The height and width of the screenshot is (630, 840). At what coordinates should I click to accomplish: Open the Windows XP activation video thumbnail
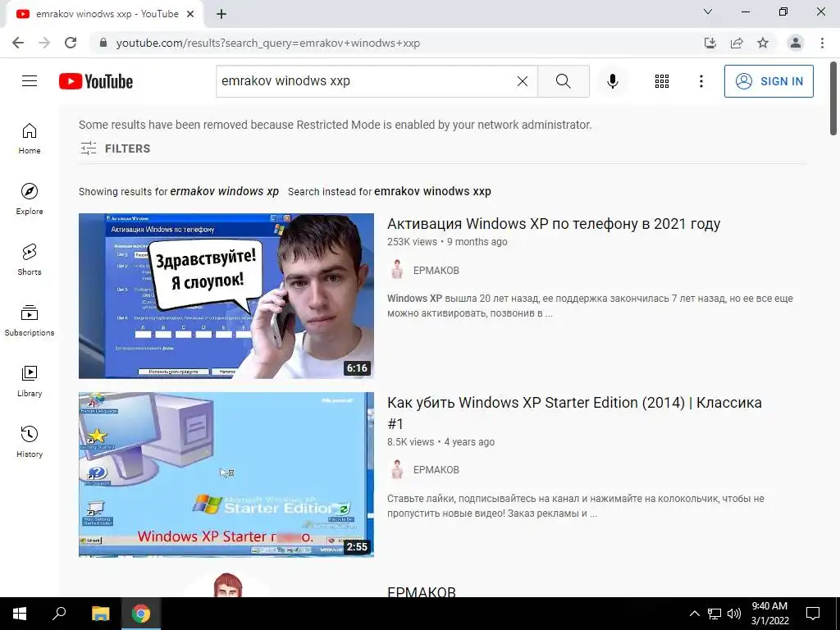tap(226, 295)
